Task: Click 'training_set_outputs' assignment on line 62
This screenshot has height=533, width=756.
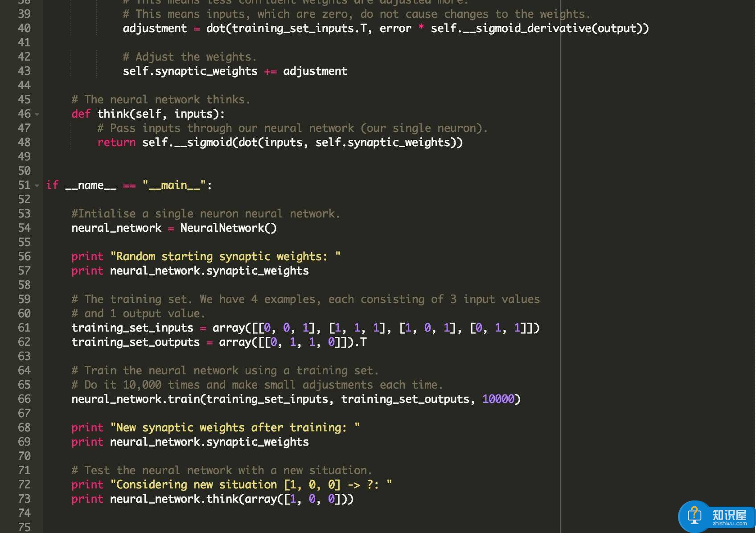Action: click(136, 342)
